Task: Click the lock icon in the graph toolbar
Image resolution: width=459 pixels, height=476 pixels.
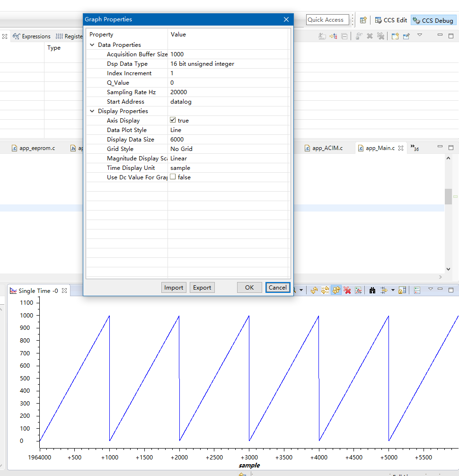Action: pos(402,291)
